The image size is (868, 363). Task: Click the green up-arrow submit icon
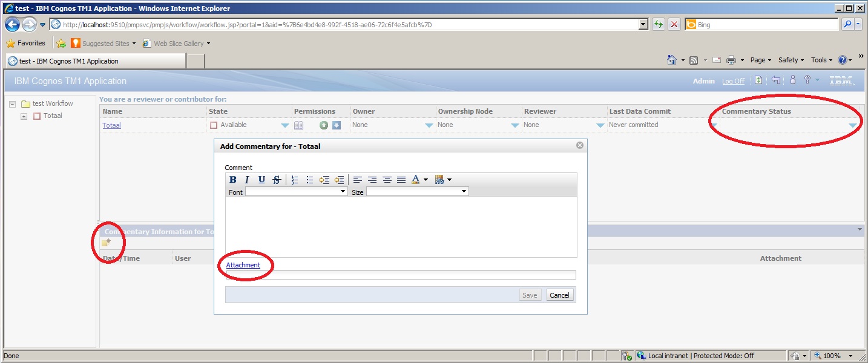(324, 125)
